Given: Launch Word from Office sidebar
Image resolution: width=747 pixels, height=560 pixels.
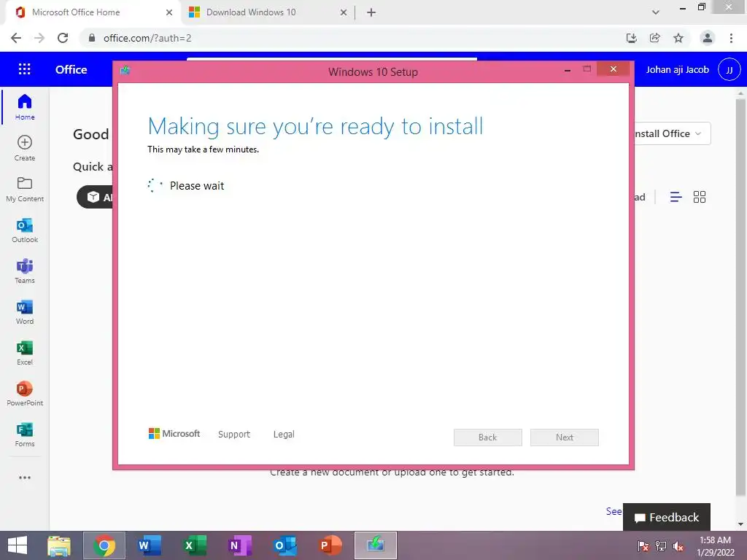Looking at the screenshot, I should [25, 312].
